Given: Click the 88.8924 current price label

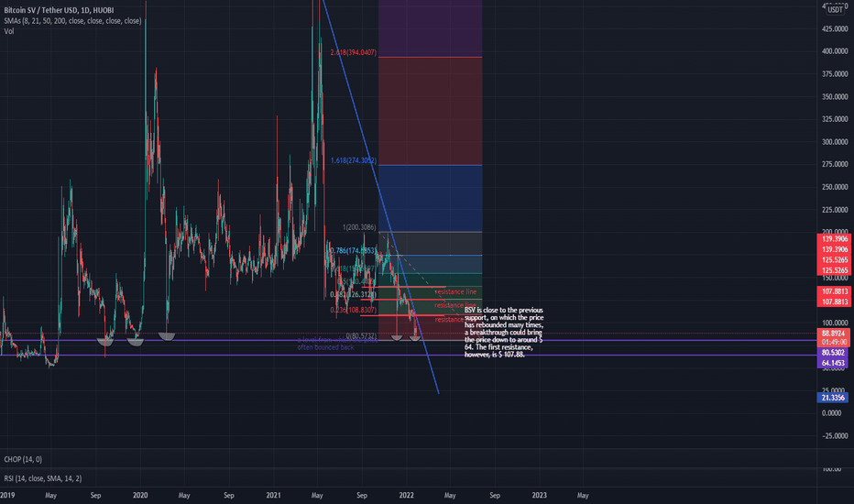Looking at the screenshot, I should click(x=833, y=334).
